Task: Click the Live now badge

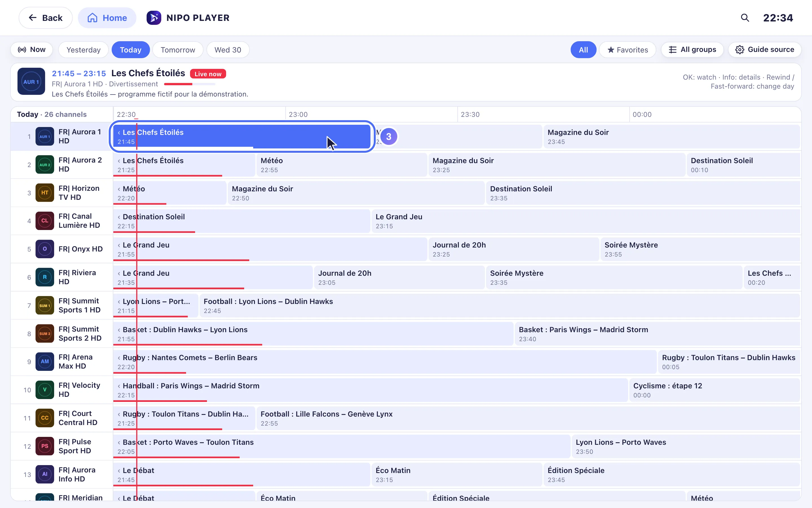Action: [x=208, y=74]
